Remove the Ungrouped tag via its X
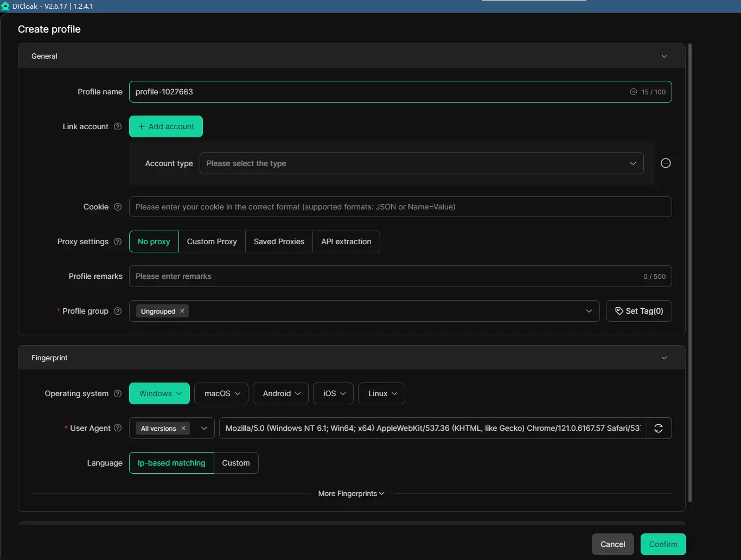Viewport: 741px width, 560px height. [x=182, y=311]
